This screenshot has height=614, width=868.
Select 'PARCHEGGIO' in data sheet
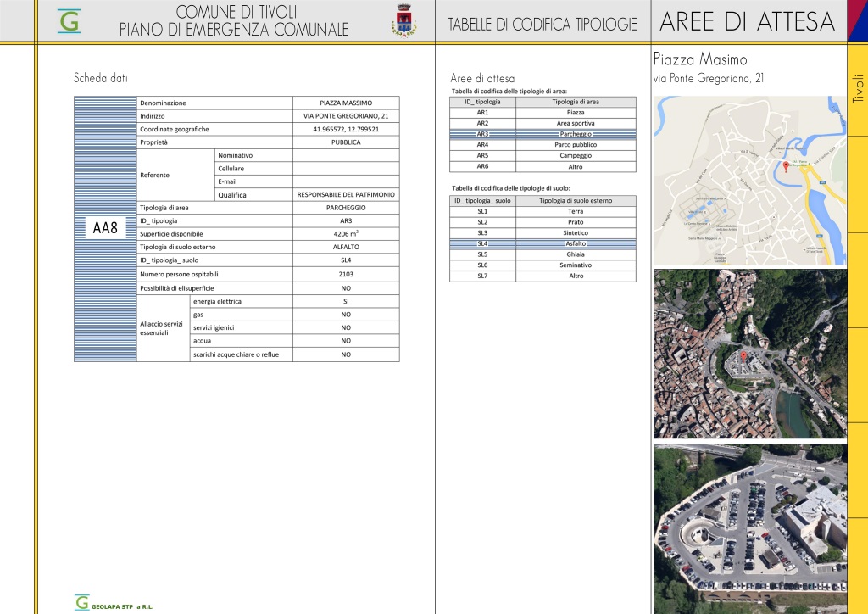point(346,208)
